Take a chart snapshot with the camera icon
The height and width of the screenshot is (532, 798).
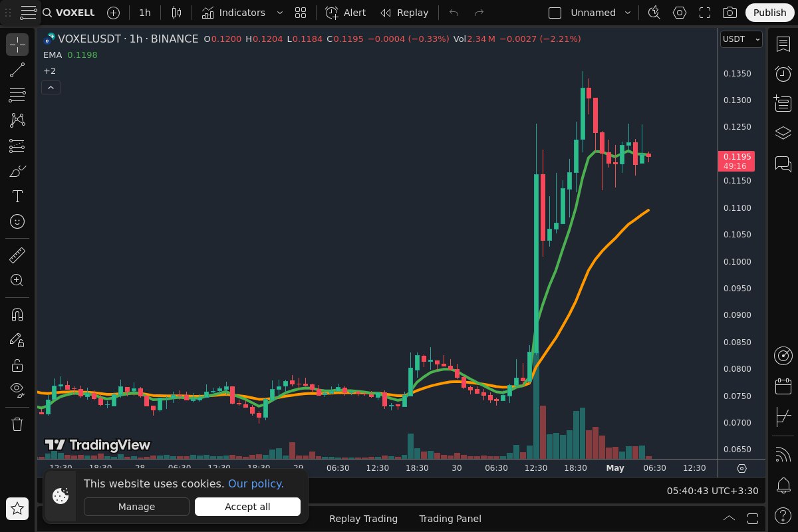click(730, 13)
